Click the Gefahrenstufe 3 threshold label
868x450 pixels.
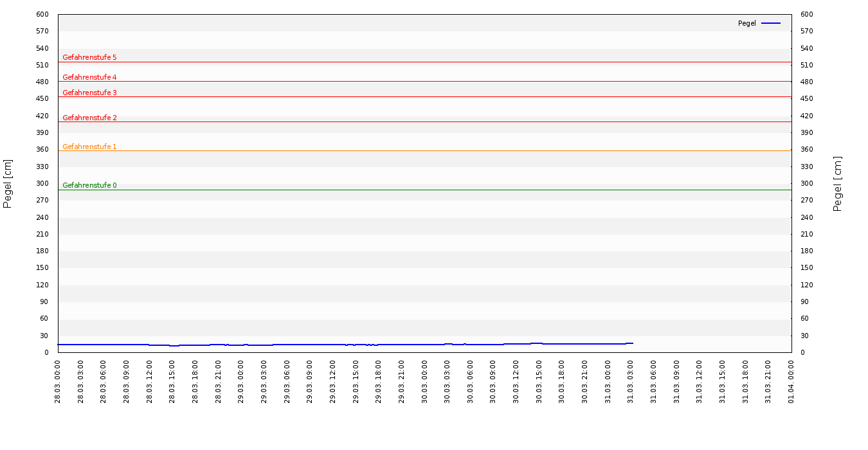[x=89, y=93]
